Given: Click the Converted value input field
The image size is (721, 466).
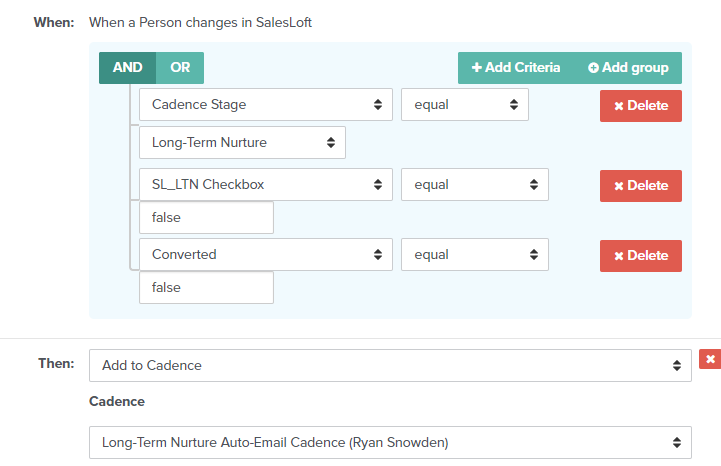Looking at the screenshot, I should (x=206, y=288).
